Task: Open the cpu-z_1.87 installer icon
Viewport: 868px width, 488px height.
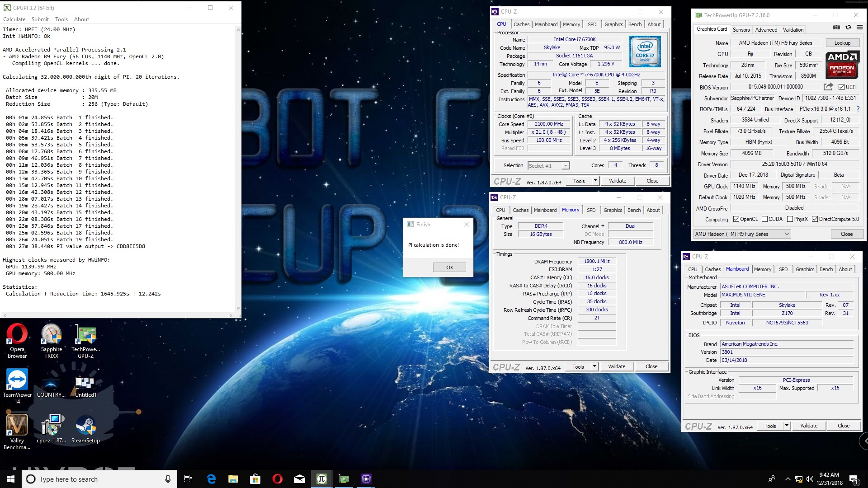Action: pos(52,428)
